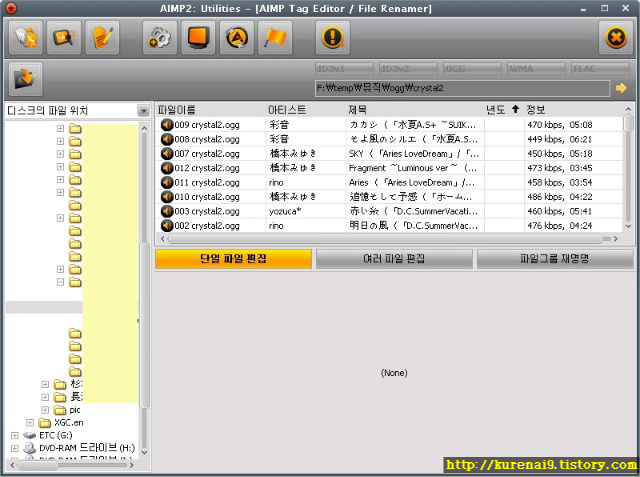
Task: Select the 여러 파일 편집 tab
Action: (x=394, y=259)
